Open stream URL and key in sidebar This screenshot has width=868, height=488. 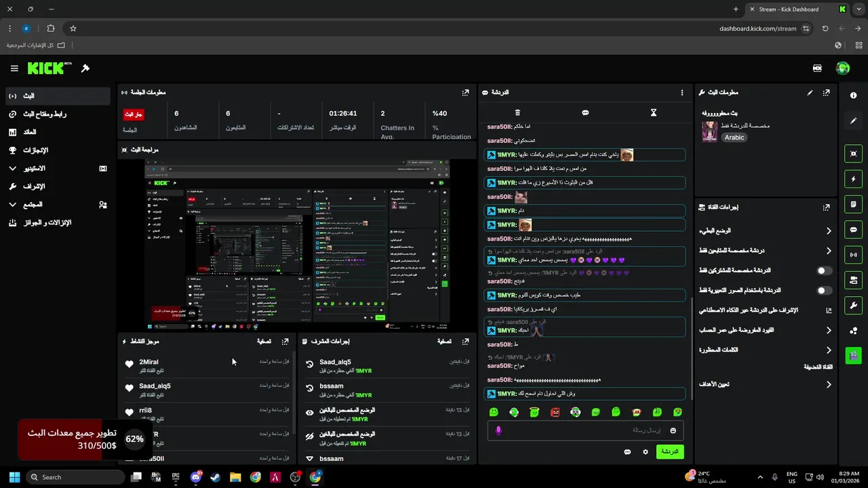pyautogui.click(x=58, y=114)
